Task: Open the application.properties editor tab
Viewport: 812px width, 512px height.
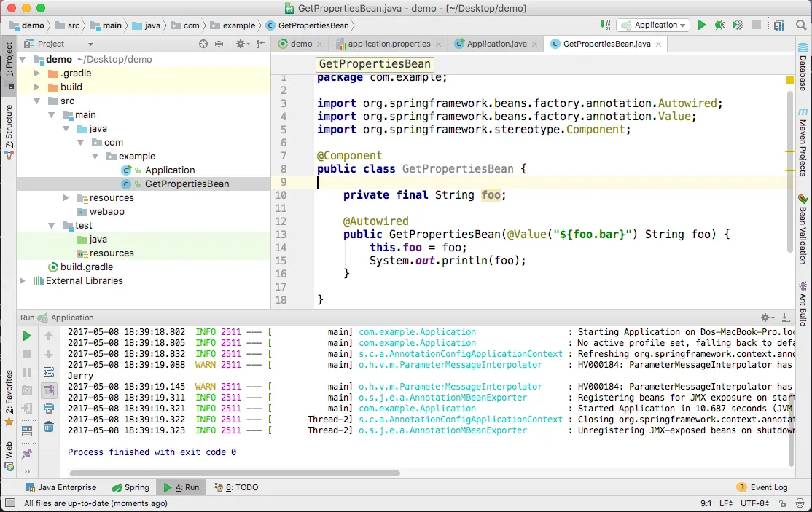Action: pyautogui.click(x=390, y=44)
